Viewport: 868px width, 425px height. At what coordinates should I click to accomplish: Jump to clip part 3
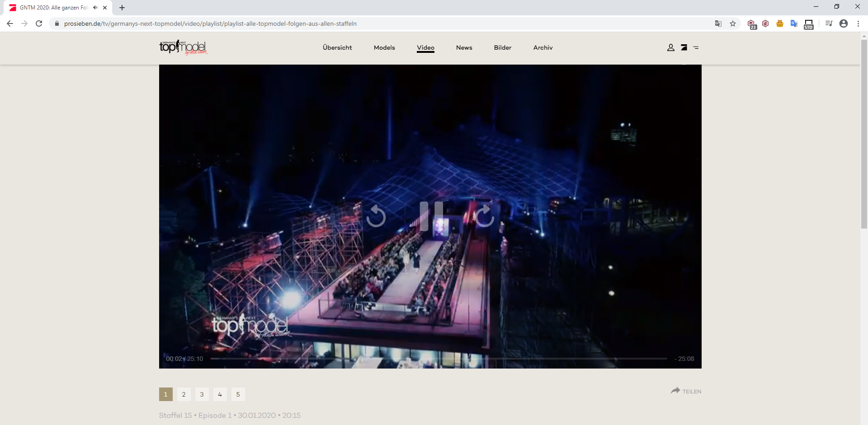coord(202,394)
